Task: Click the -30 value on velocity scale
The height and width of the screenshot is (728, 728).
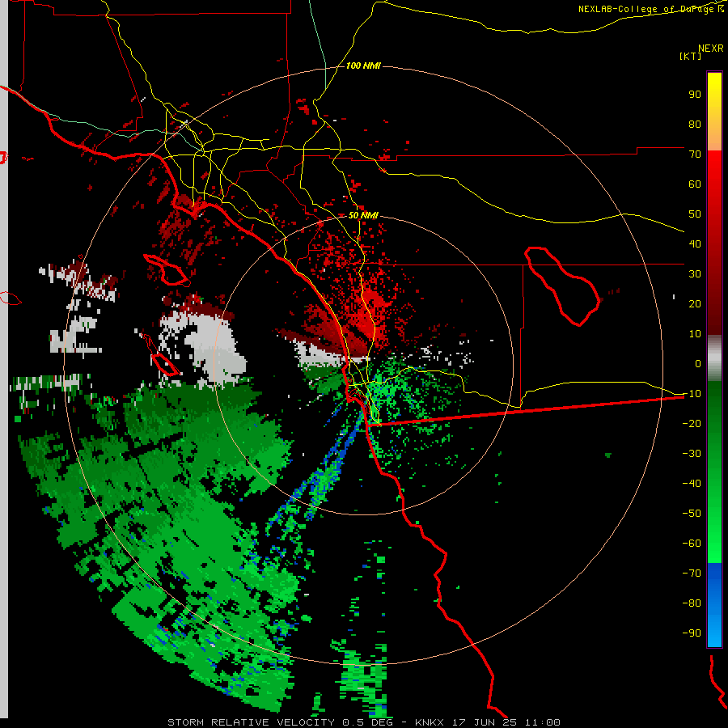Action: point(692,454)
